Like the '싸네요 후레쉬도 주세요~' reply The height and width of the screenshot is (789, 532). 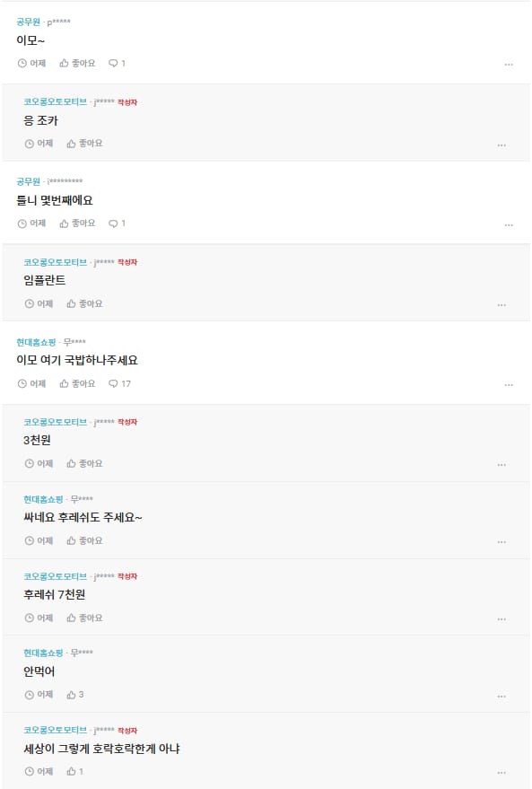tap(84, 541)
